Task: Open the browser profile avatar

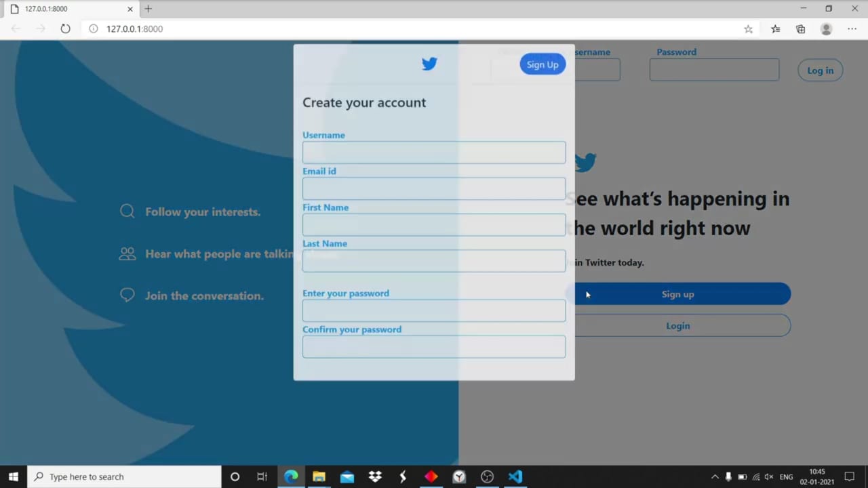Action: [x=826, y=28]
